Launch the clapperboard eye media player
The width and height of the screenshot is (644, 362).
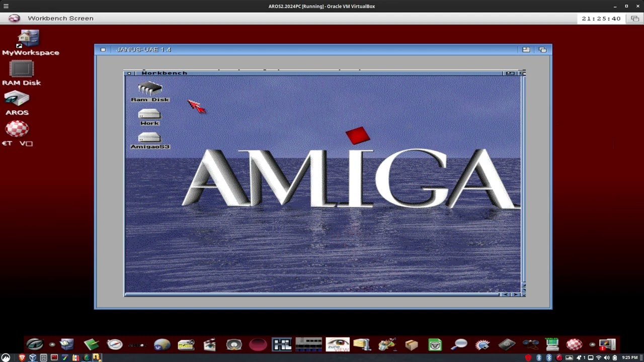tap(210, 344)
